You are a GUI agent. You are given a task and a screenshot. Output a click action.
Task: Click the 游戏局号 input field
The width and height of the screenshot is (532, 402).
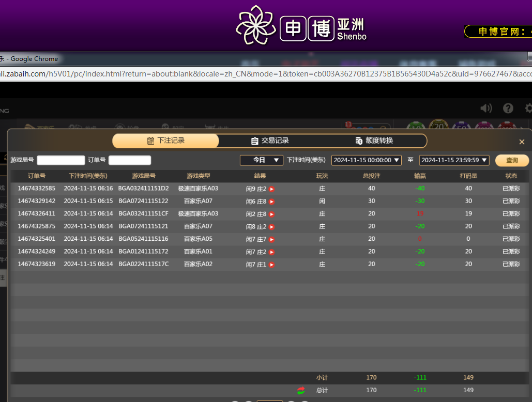pyautogui.click(x=61, y=160)
